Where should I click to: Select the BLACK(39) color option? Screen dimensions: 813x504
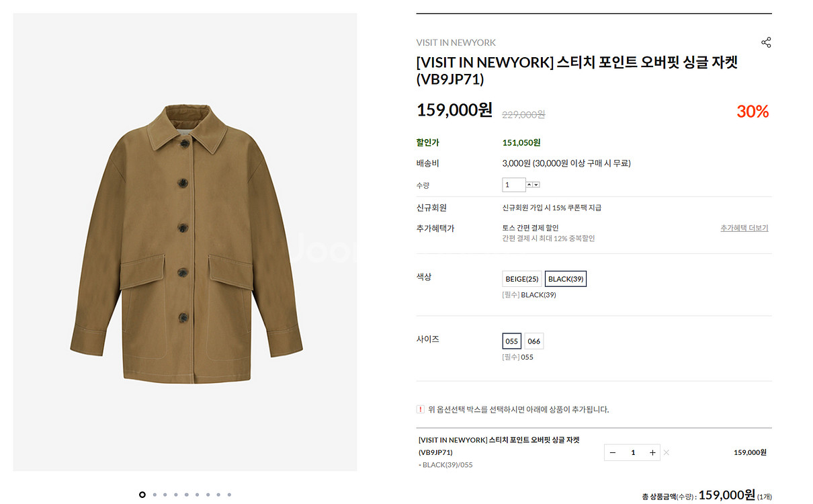(566, 279)
